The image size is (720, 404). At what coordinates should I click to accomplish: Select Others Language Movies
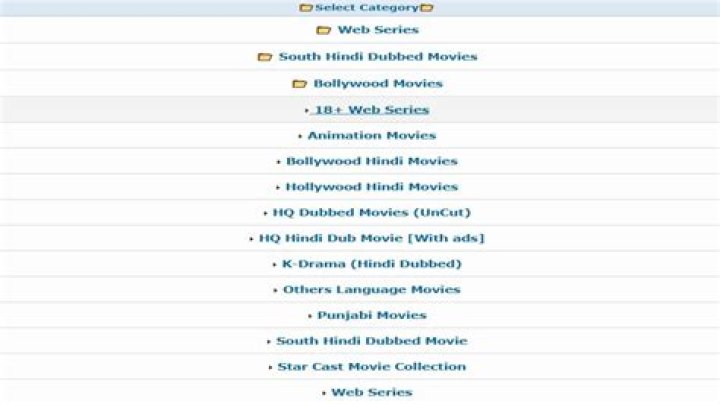[371, 290]
